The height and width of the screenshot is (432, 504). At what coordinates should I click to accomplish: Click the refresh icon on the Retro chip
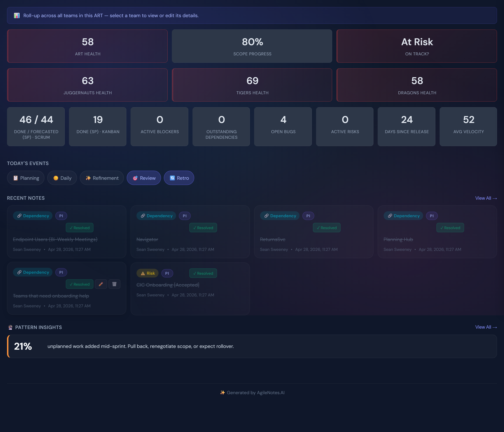tap(172, 178)
